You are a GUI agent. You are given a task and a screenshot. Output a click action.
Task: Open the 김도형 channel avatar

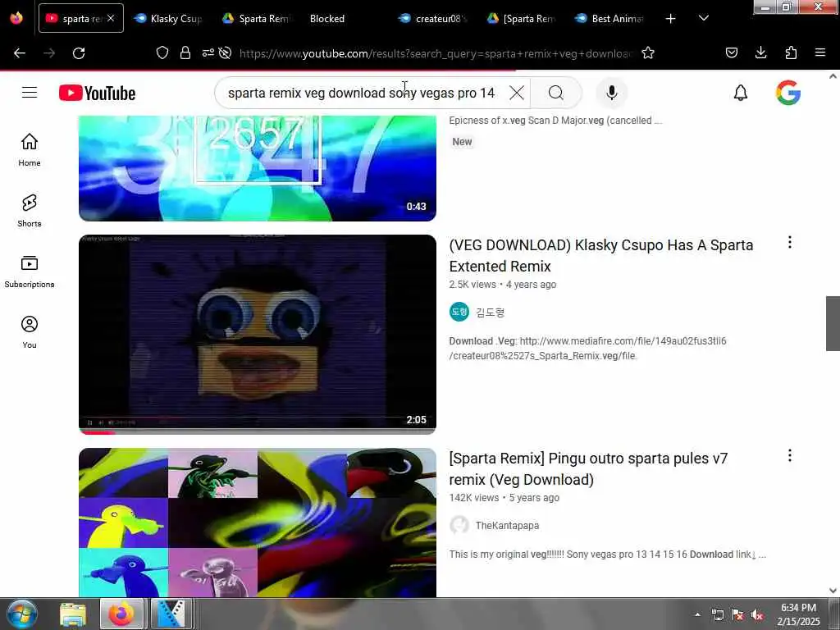point(459,312)
